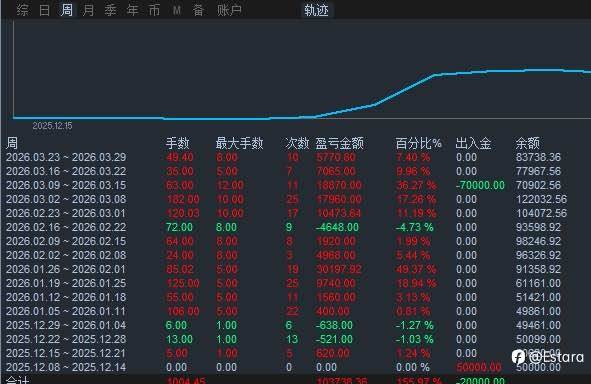This screenshot has height=384, width=591.
Task: Select the 周 weekly tab
Action: click(x=67, y=10)
